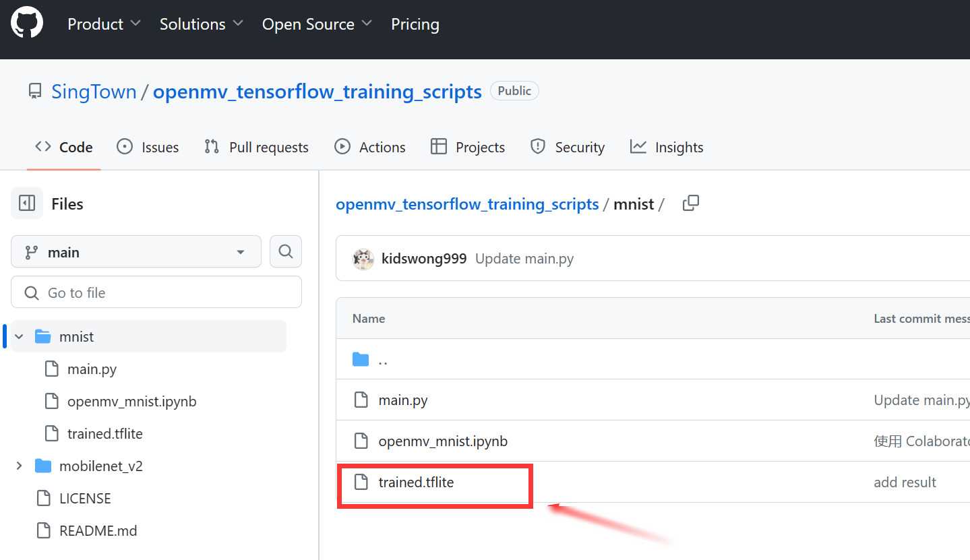
Task: Open openmv_mnist.ipynb in the file tree
Action: pos(132,401)
